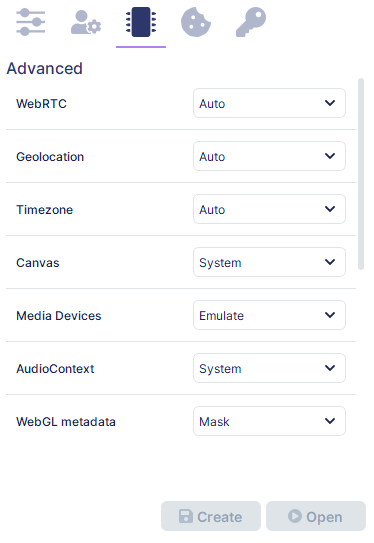374x543 pixels.
Task: Change the Media Devices Emulate dropdown
Action: (269, 315)
